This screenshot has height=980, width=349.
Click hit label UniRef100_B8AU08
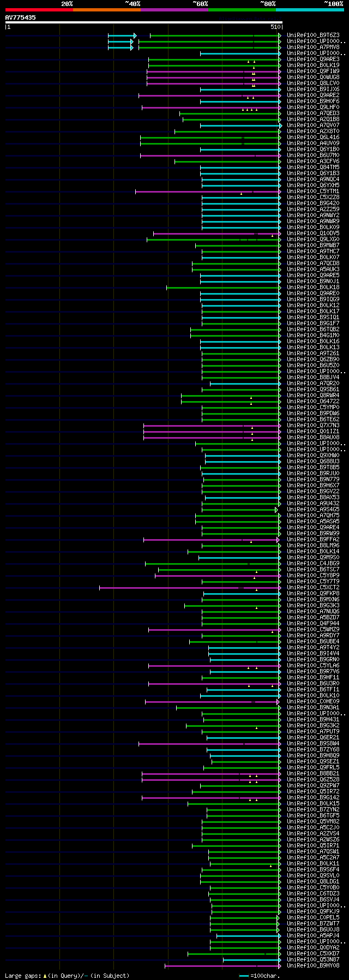(x=313, y=438)
